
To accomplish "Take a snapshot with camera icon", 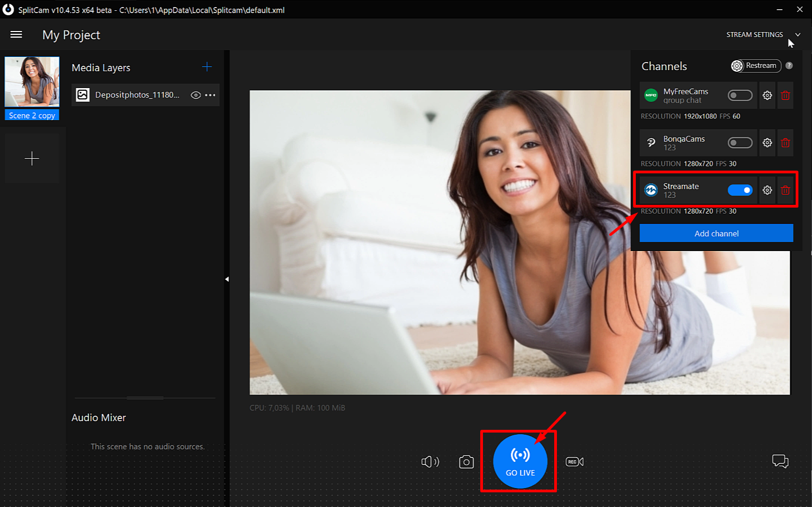I will pyautogui.click(x=466, y=462).
